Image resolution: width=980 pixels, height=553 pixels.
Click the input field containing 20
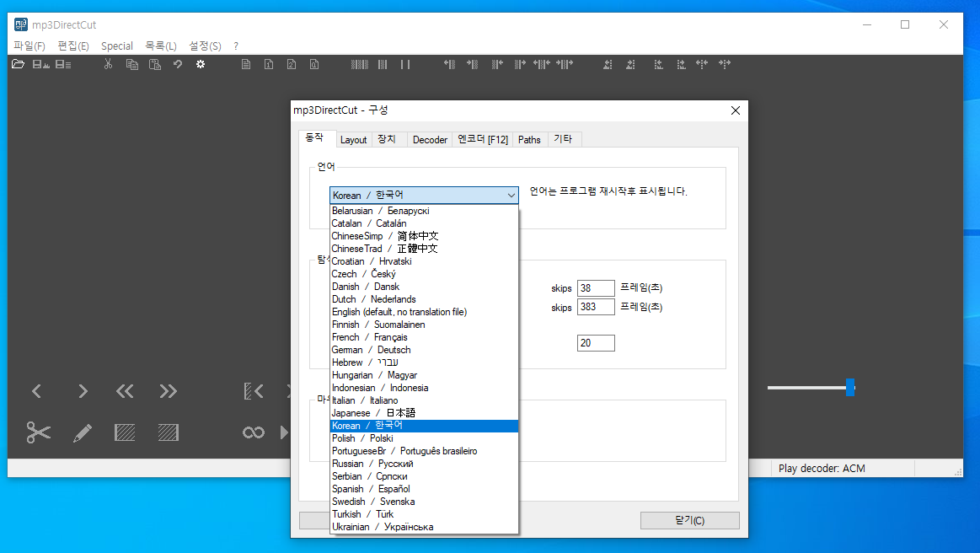click(596, 343)
